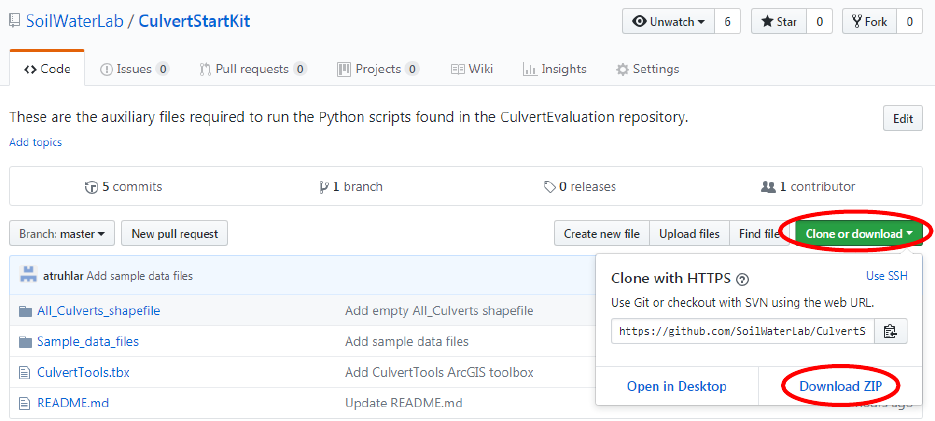Image resolution: width=935 pixels, height=421 pixels.
Task: View the 1 contributor page
Action: click(x=808, y=187)
